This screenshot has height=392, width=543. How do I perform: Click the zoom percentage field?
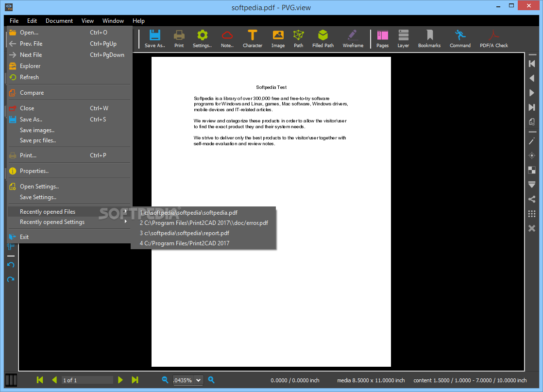coord(184,380)
